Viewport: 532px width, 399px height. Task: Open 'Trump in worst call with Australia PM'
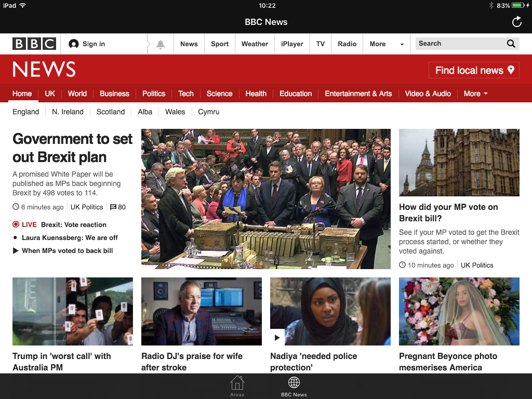tap(62, 362)
